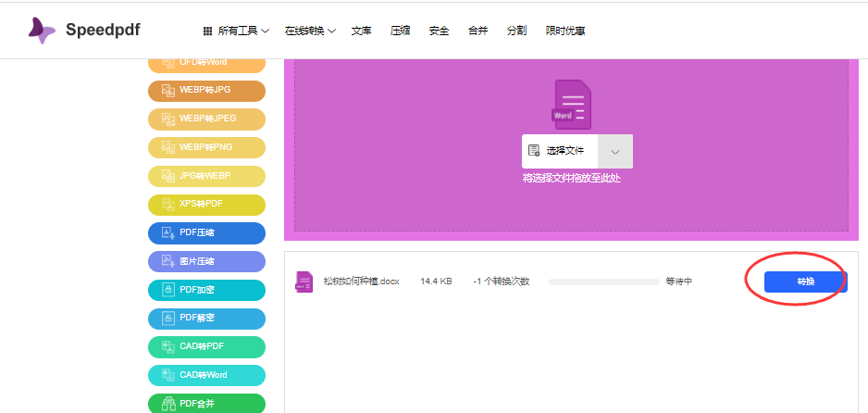Click the image icon on WEBP转PNG
This screenshot has width=868, height=413.
[x=168, y=147]
